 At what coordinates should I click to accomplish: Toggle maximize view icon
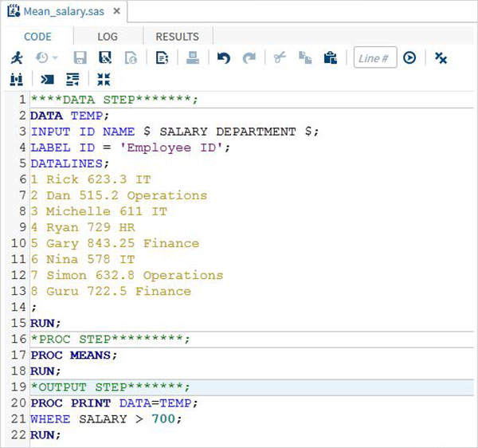[x=104, y=79]
